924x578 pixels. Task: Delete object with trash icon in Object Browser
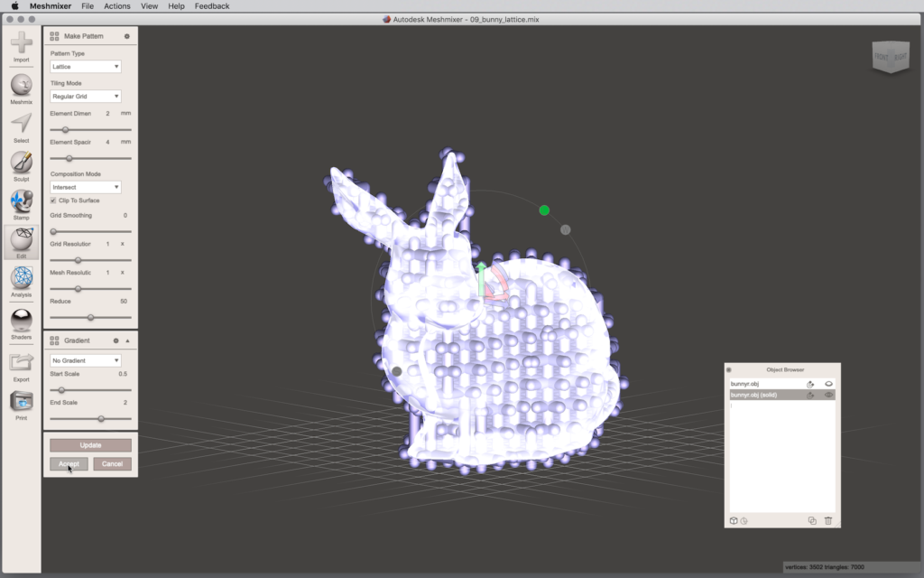tap(828, 520)
